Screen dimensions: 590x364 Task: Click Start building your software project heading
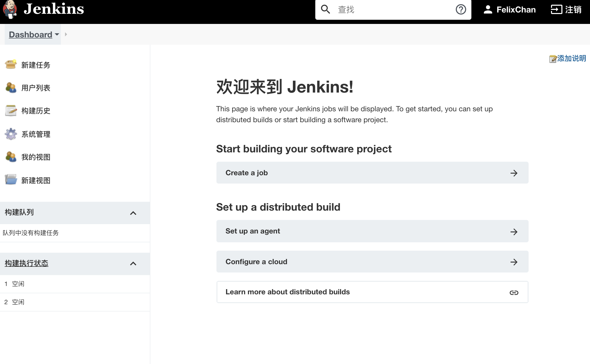[x=304, y=149]
